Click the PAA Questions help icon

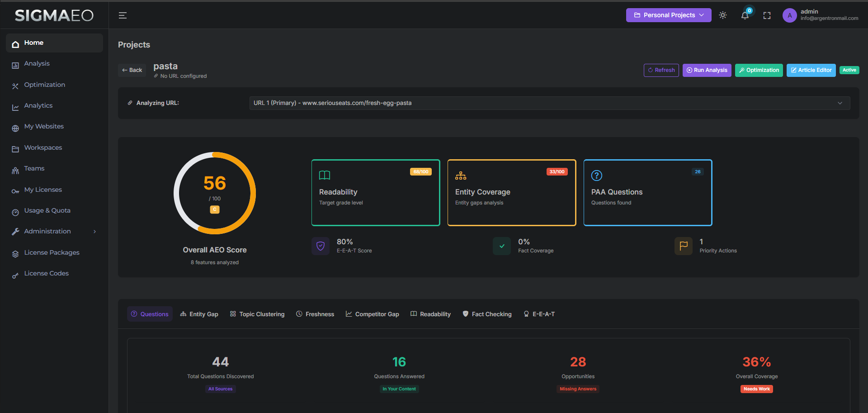(x=596, y=176)
